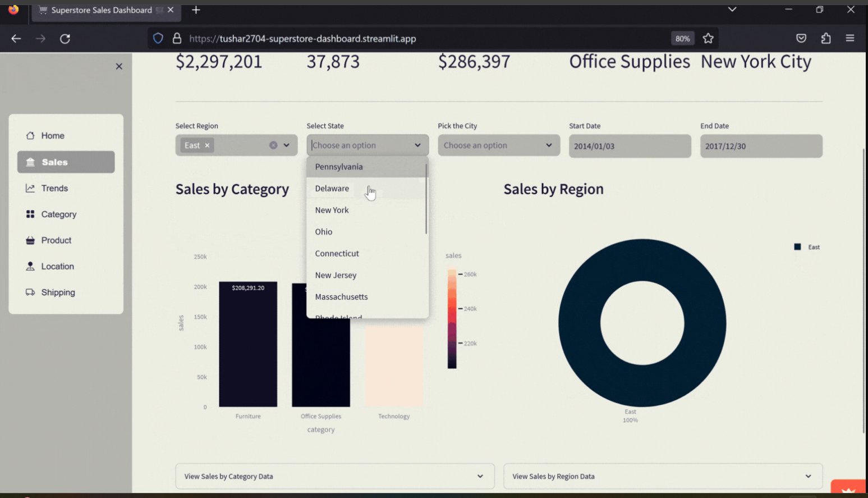
Task: Choose Pennsylvania from state list
Action: click(x=367, y=167)
